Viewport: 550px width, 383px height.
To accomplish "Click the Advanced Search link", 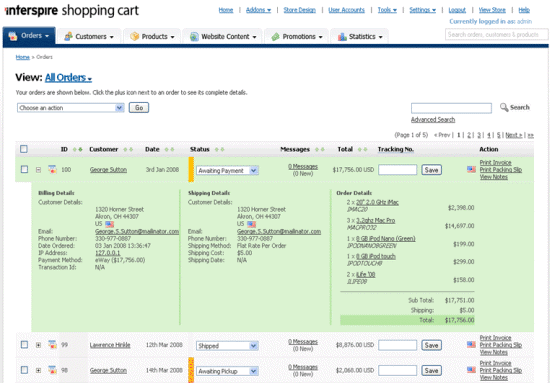I will point(433,120).
